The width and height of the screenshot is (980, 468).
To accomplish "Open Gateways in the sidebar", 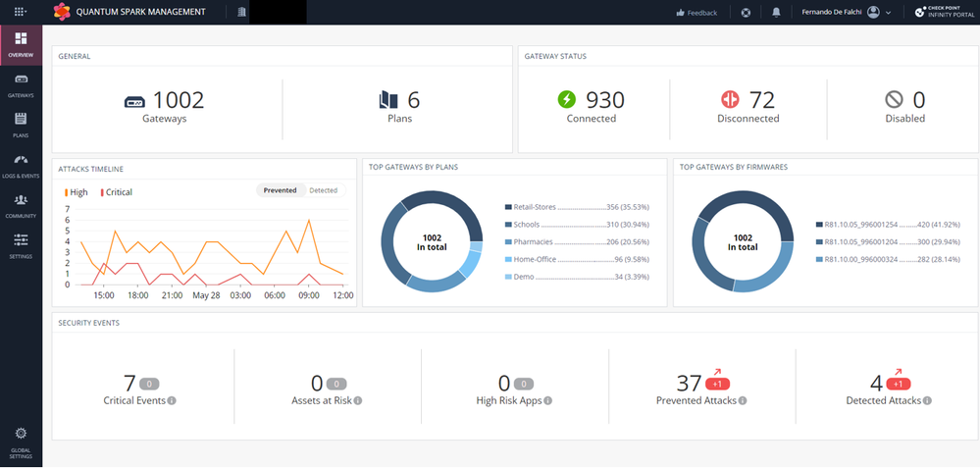I will tap(21, 85).
